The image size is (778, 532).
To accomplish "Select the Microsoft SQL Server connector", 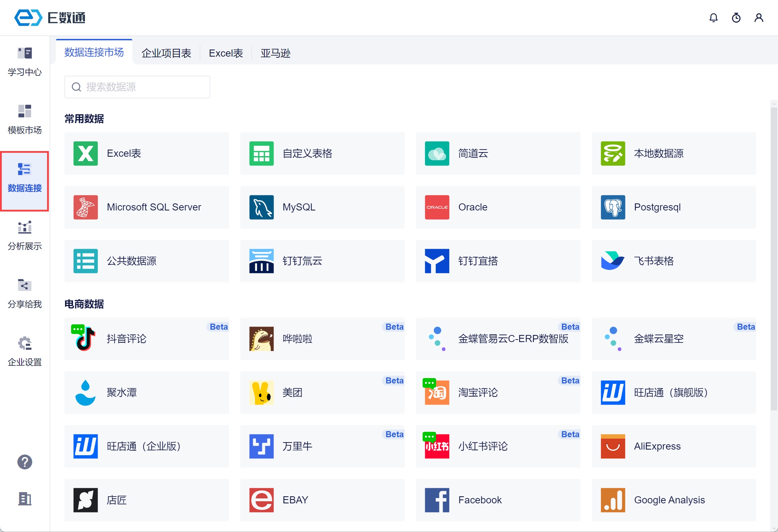I will tap(147, 207).
